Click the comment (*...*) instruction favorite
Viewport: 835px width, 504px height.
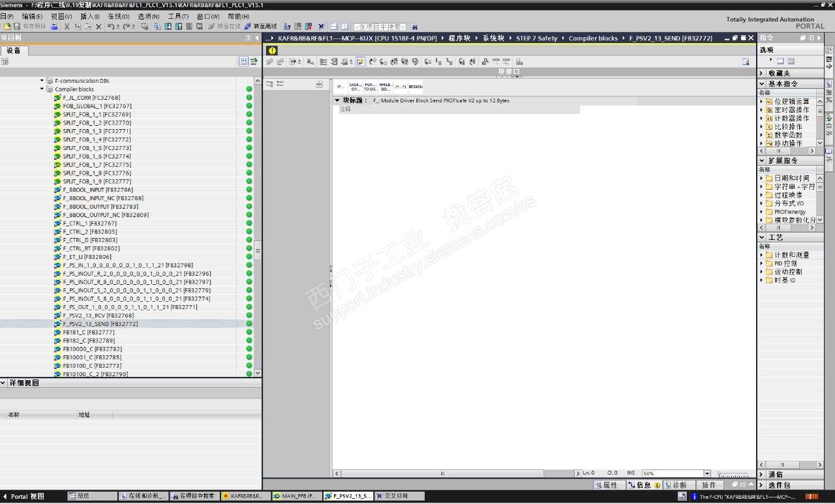pyautogui.click(x=401, y=87)
